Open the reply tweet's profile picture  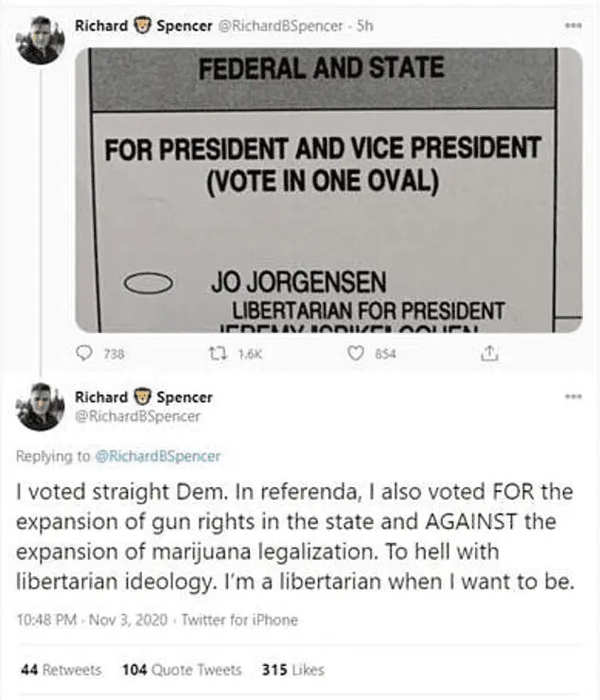(40, 407)
